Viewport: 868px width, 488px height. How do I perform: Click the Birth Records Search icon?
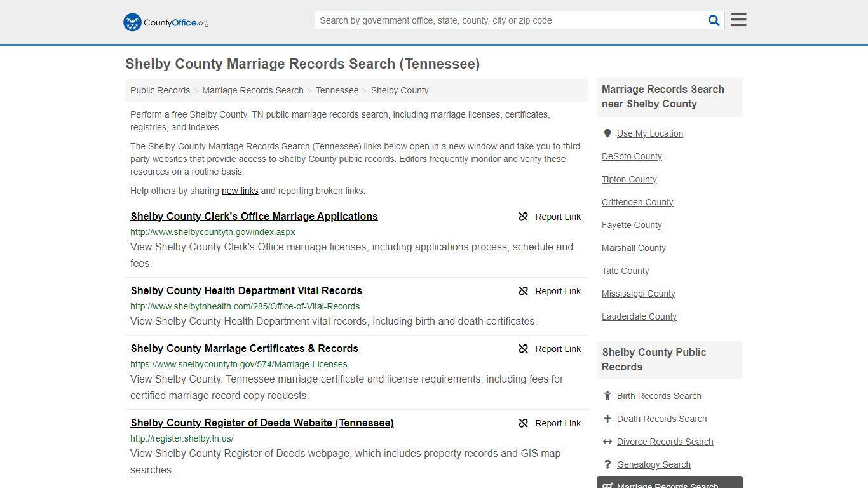pos(607,396)
